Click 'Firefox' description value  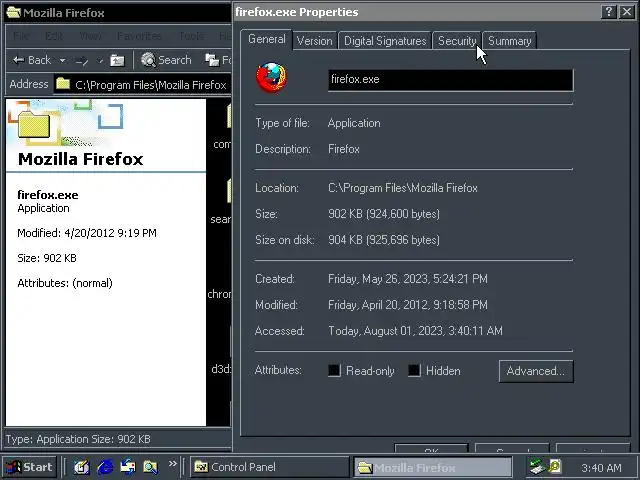click(344, 149)
